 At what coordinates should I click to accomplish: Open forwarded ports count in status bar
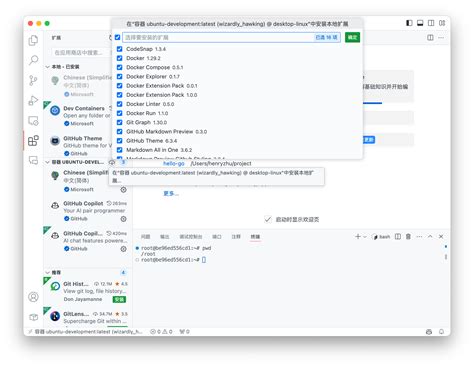[x=185, y=332]
